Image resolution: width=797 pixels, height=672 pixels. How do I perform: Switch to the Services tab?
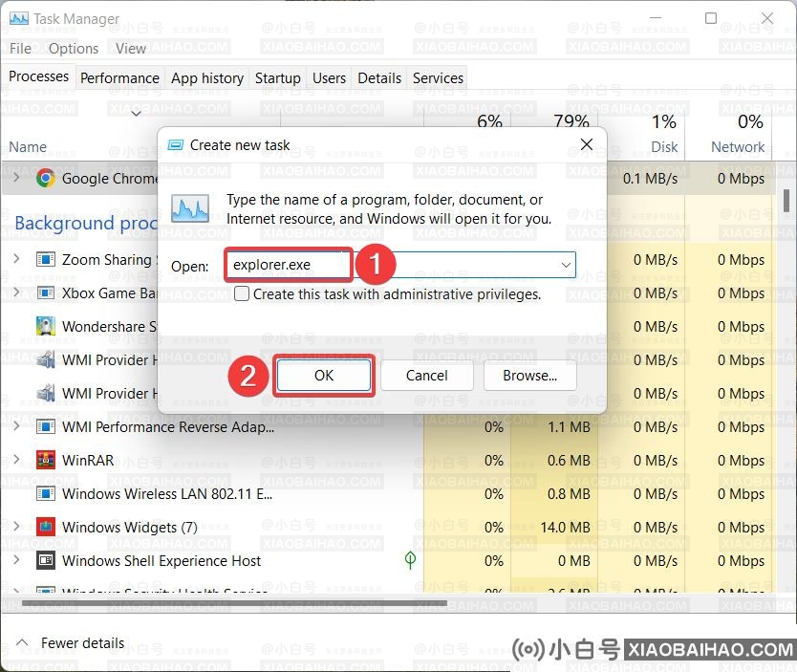438,78
